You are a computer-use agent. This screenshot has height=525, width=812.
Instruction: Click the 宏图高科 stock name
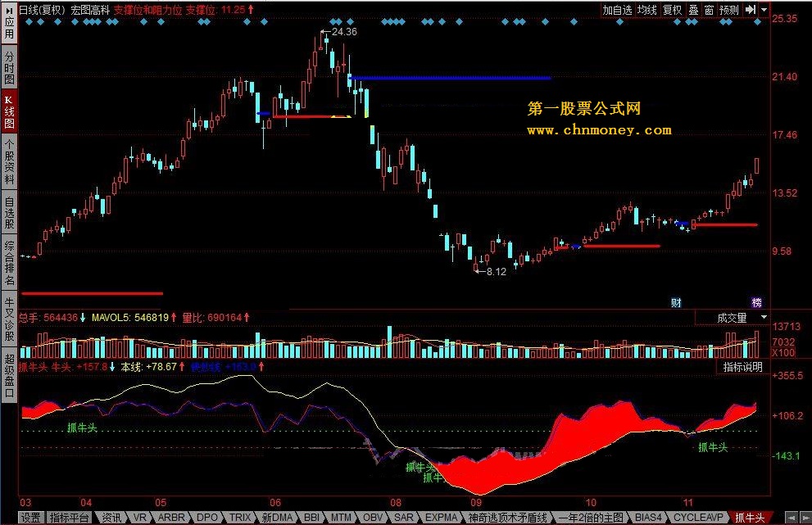89,10
